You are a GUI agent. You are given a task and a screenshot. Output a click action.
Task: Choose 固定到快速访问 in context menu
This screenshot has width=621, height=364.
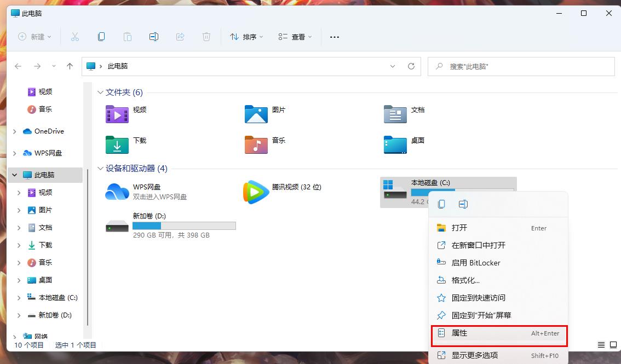[499, 298]
